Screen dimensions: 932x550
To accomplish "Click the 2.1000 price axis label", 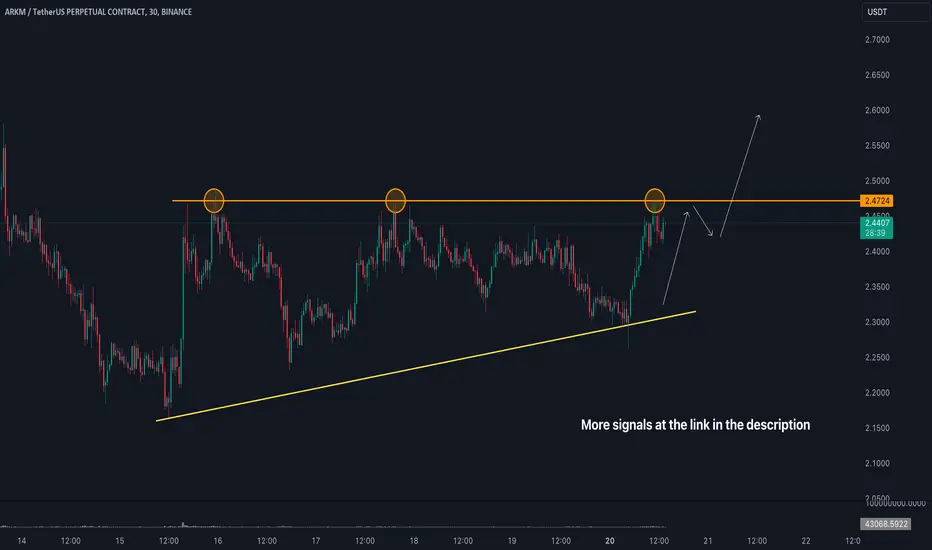I will 877,463.
